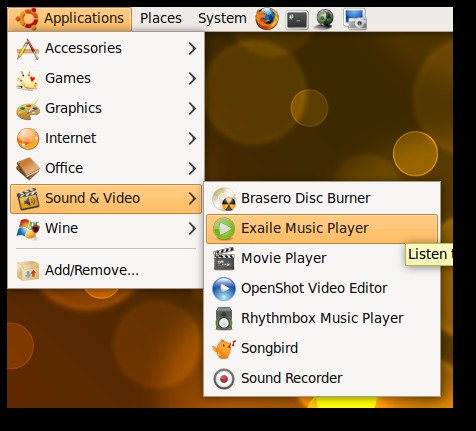Launch Songbird
Screen dimensions: 476x431
322,349
